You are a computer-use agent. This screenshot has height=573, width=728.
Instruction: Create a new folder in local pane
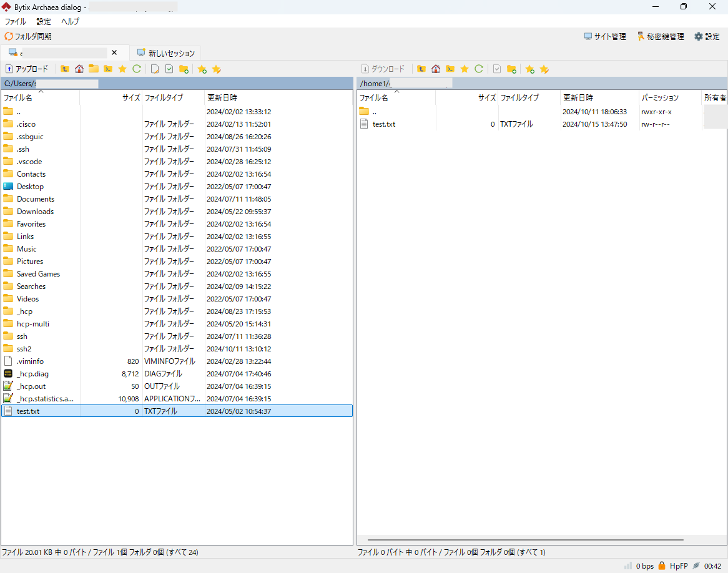pyautogui.click(x=184, y=69)
